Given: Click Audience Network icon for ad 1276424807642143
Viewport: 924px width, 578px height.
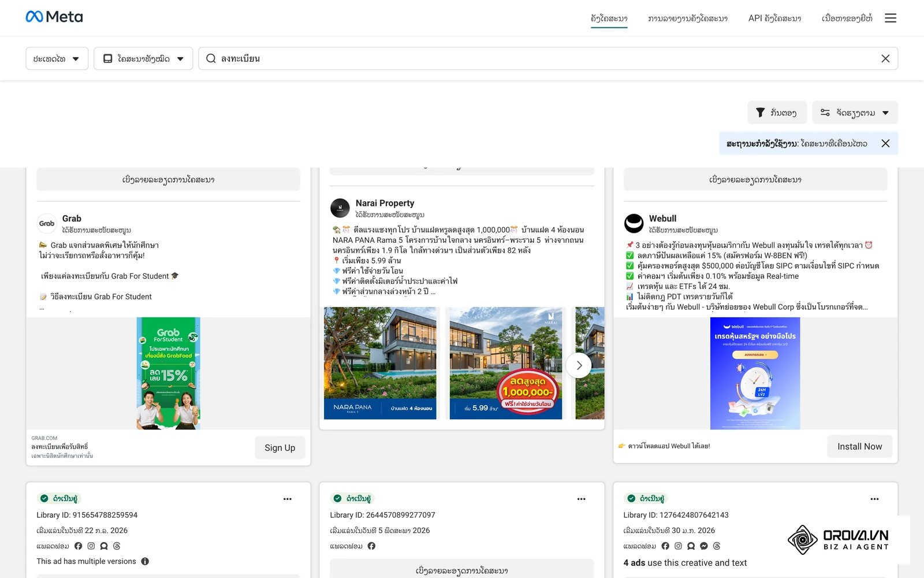Looking at the screenshot, I should pyautogui.click(x=691, y=546).
